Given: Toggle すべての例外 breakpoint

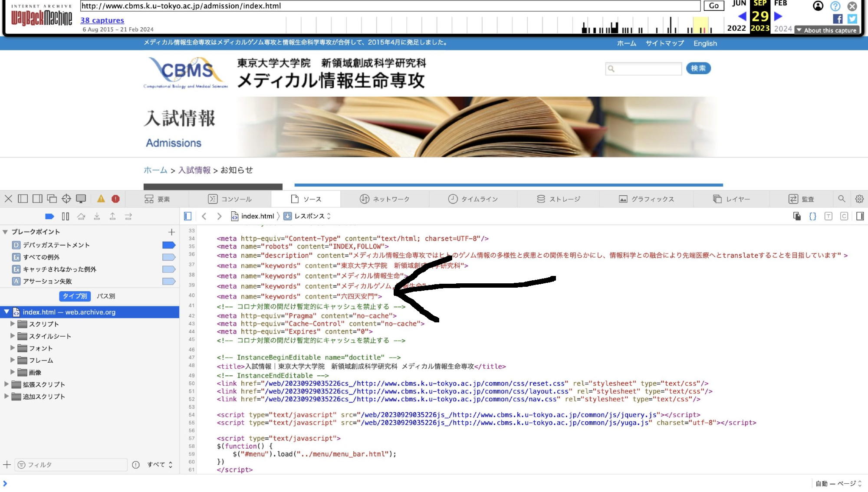Looking at the screenshot, I should point(169,257).
